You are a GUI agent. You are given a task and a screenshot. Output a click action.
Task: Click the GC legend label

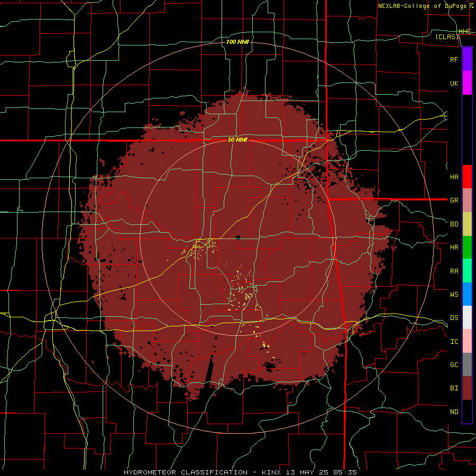454,365
